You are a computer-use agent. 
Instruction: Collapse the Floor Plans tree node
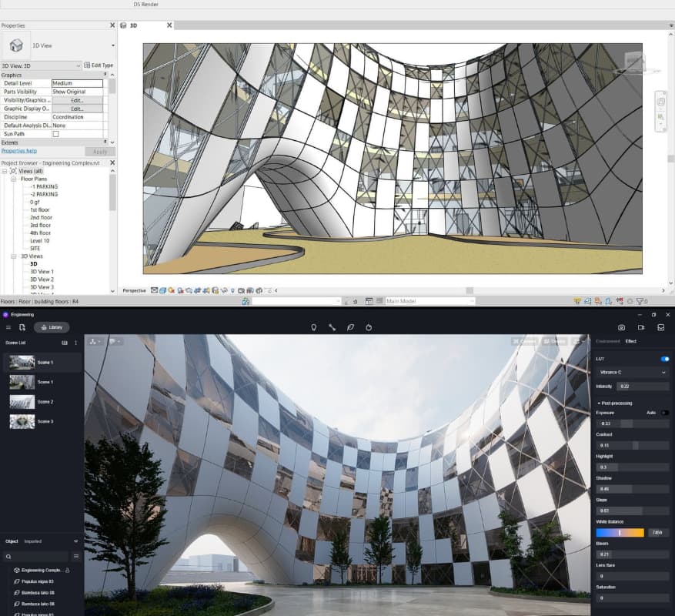(14, 179)
